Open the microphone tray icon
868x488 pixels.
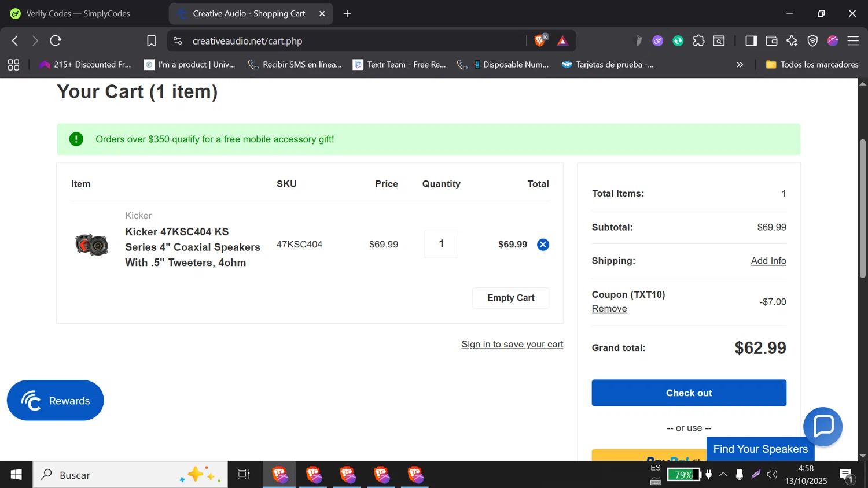[x=739, y=475]
